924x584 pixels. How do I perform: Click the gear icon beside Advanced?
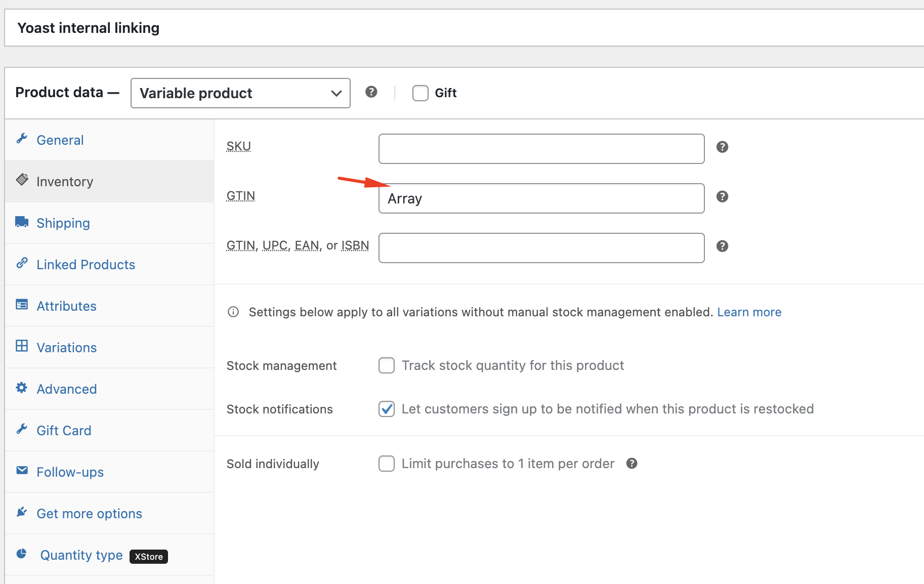point(22,388)
